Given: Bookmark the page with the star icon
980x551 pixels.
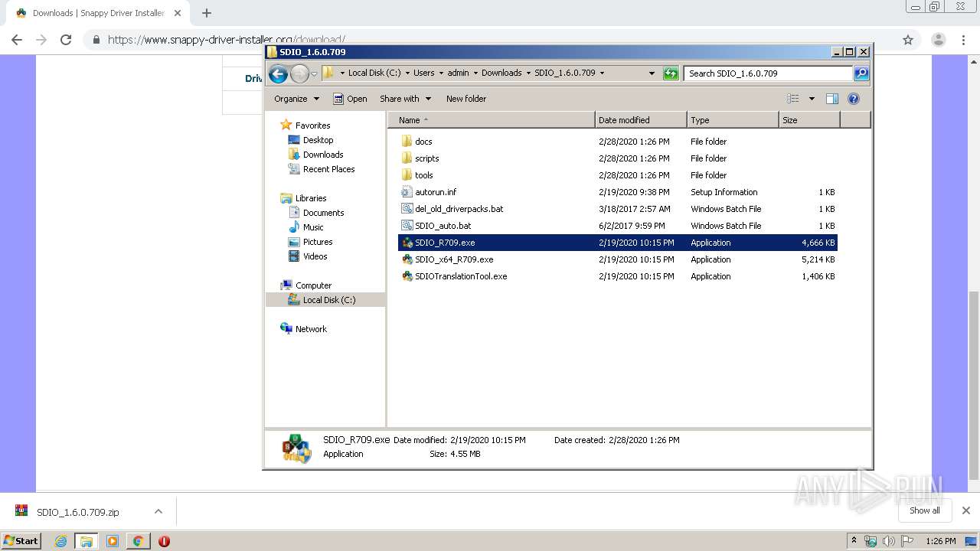Looking at the screenshot, I should 908,40.
